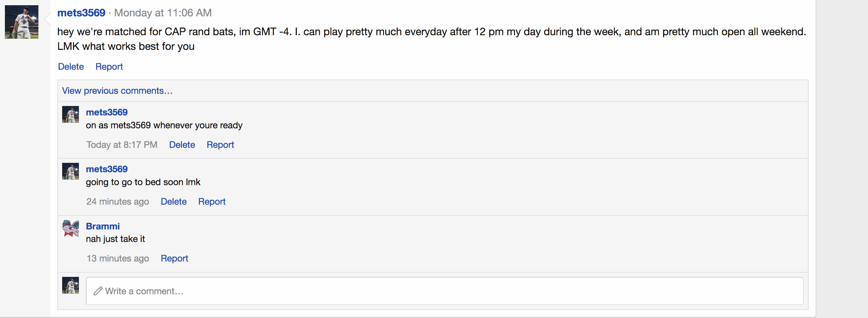Image resolution: width=868 pixels, height=318 pixels.
Task: Open username link on 'going to bed' comment
Action: coord(107,169)
